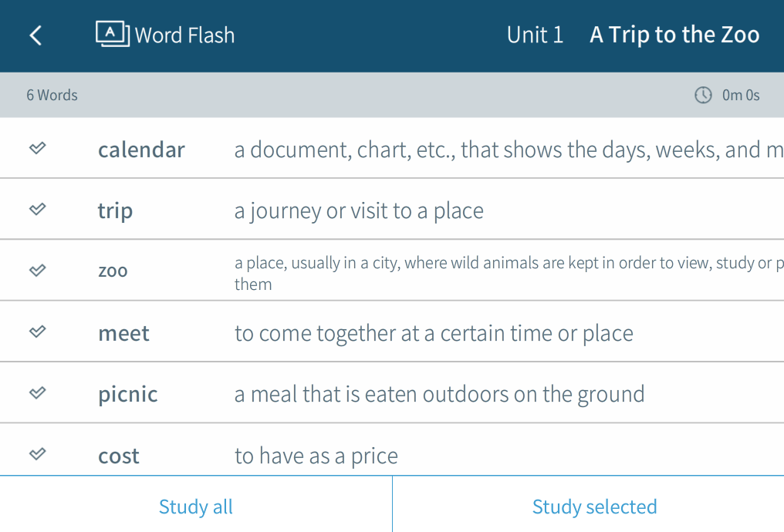This screenshot has height=532, width=784.
Task: Toggle the checkmark for trip
Action: pyautogui.click(x=37, y=209)
